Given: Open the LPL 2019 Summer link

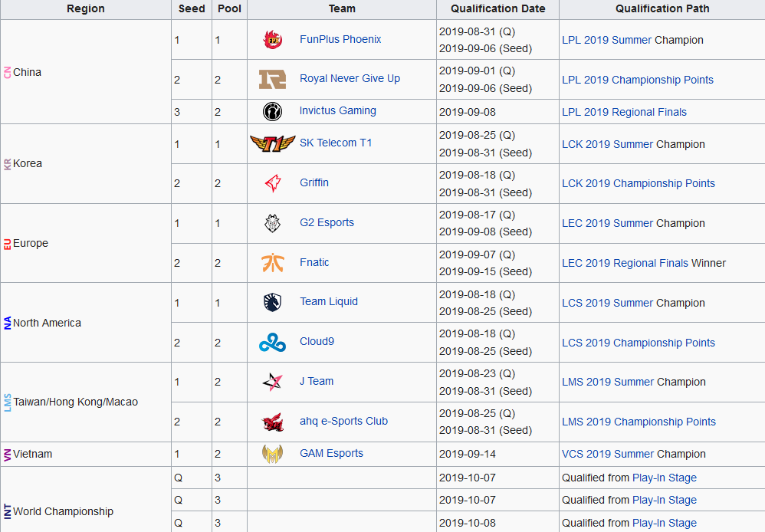Looking at the screenshot, I should click(606, 40).
